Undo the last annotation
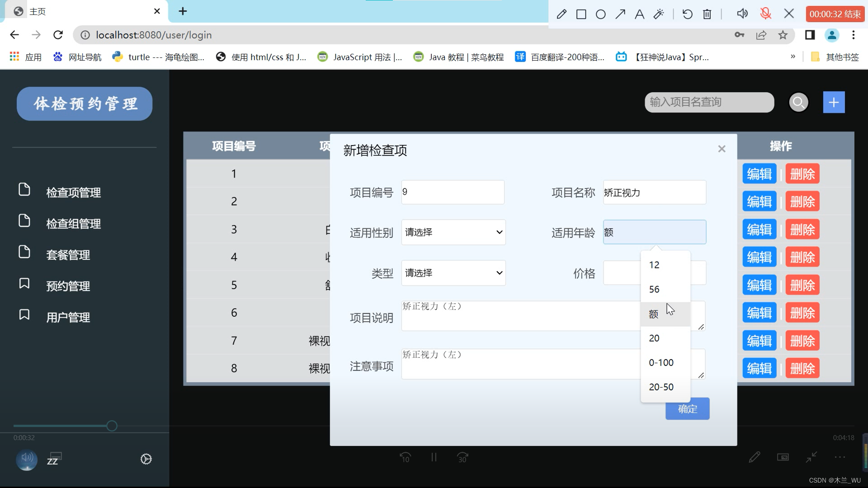 (688, 14)
